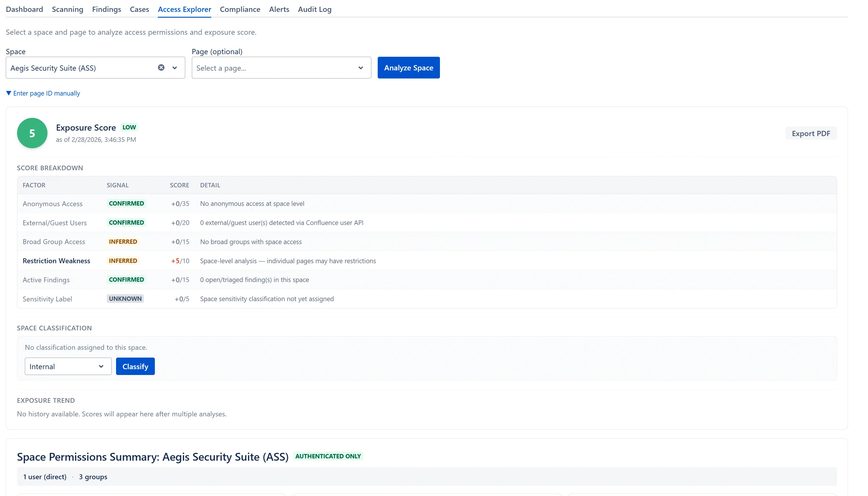Click the exposure score timestamp text

coord(96,140)
